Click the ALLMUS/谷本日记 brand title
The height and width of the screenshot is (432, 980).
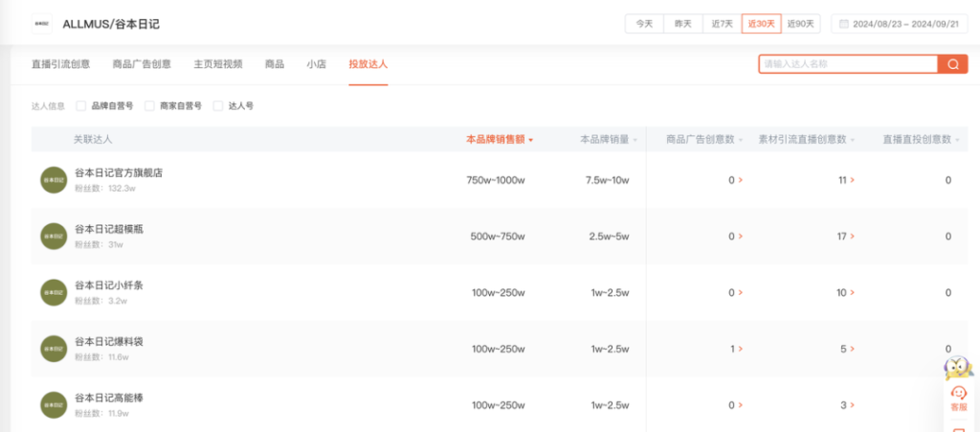pyautogui.click(x=111, y=24)
